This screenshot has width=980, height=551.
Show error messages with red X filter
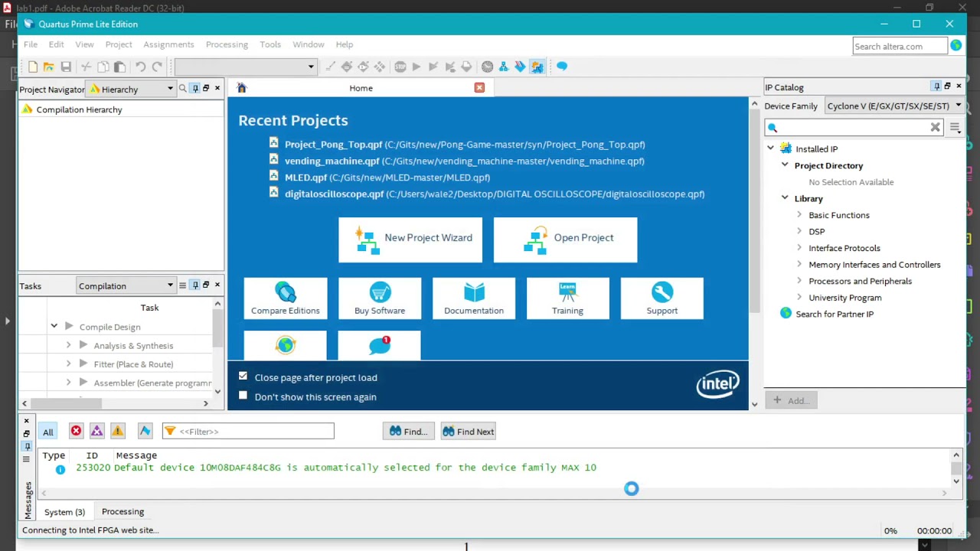76,432
